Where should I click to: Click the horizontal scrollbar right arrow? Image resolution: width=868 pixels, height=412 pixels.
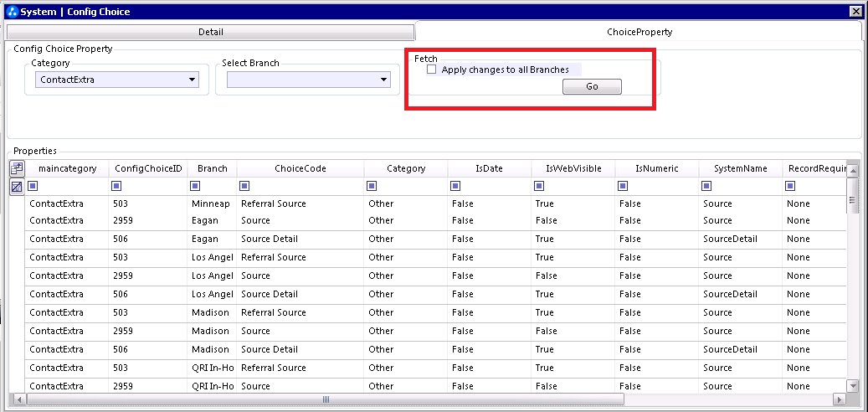tap(840, 399)
